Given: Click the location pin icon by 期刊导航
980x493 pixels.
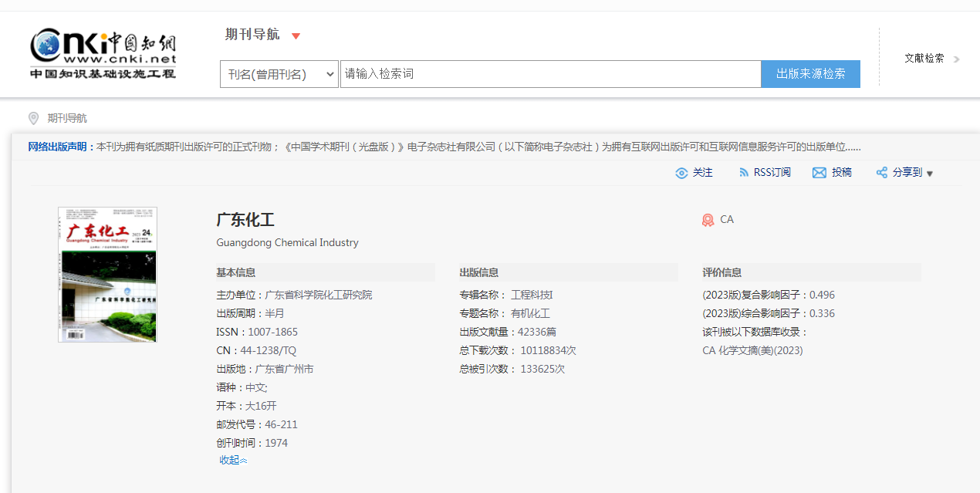Looking at the screenshot, I should point(33,118).
